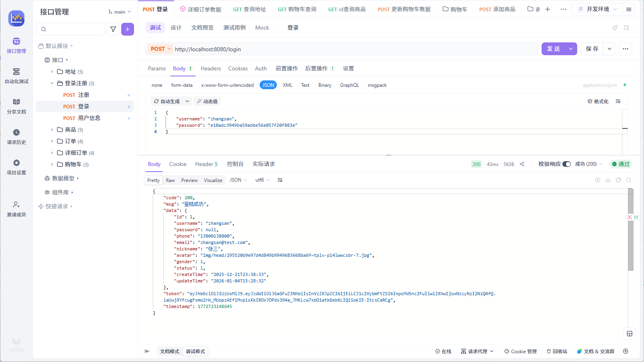Image resolution: width=644 pixels, height=362 pixels.
Task: Open Cookie 管理 in status bar
Action: [x=520, y=351]
